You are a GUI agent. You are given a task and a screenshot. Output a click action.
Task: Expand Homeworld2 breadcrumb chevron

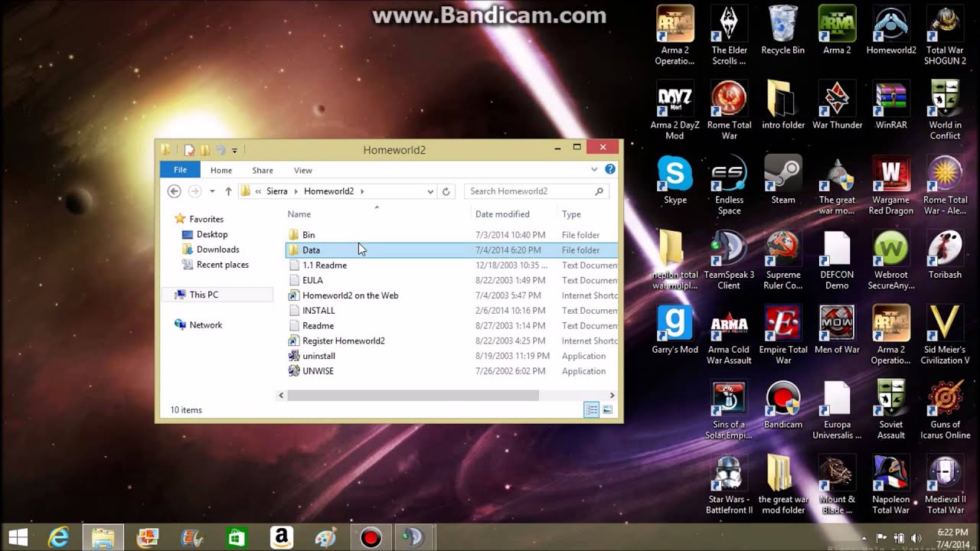coord(362,191)
